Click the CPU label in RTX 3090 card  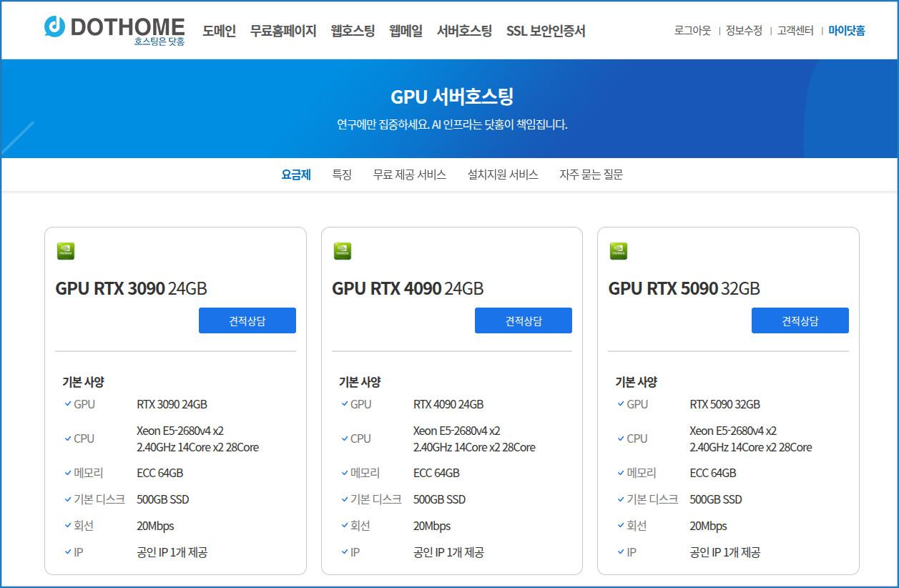(84, 438)
